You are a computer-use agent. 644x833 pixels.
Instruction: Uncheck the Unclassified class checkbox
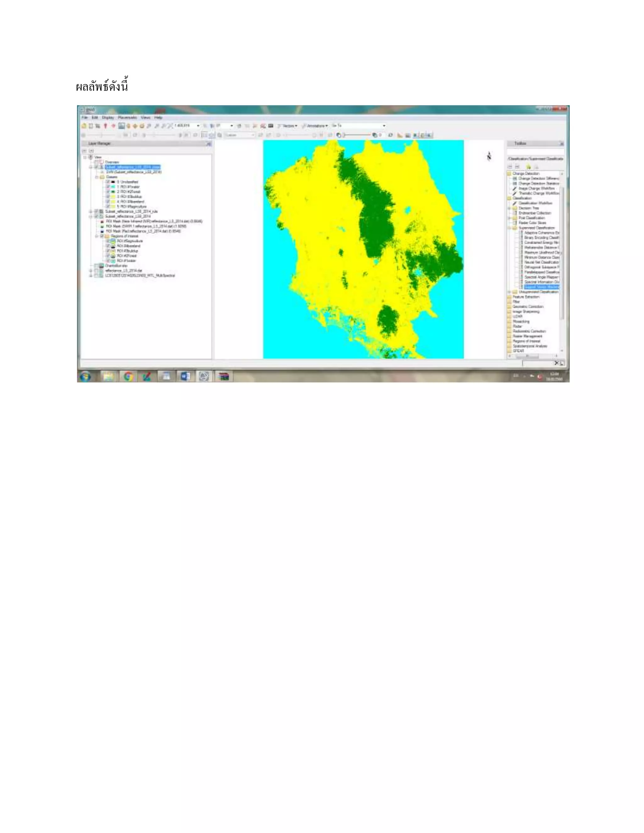[x=108, y=182]
